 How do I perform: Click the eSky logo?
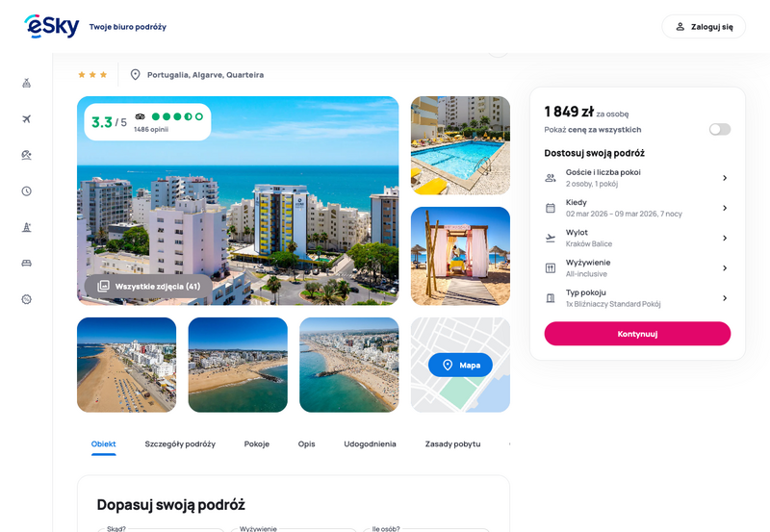(52, 27)
